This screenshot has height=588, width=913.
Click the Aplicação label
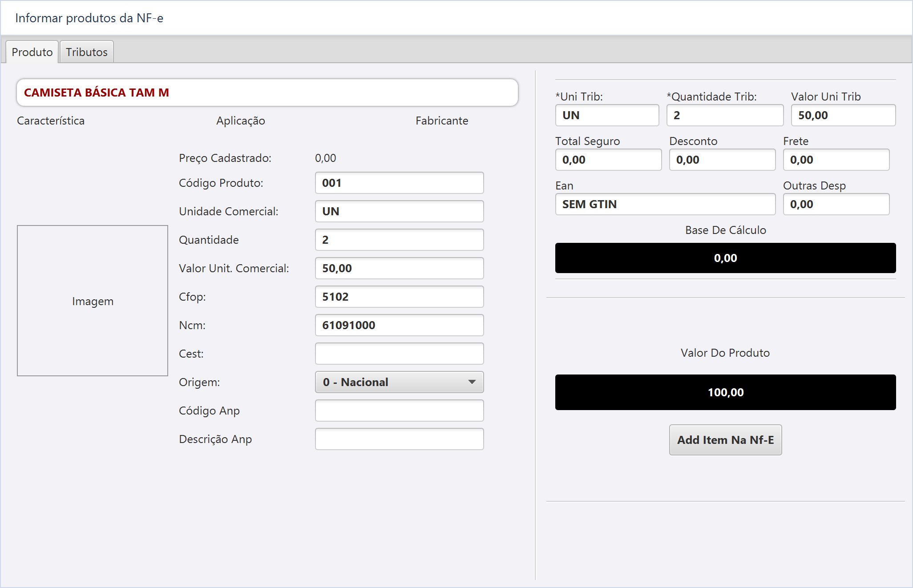(x=241, y=121)
